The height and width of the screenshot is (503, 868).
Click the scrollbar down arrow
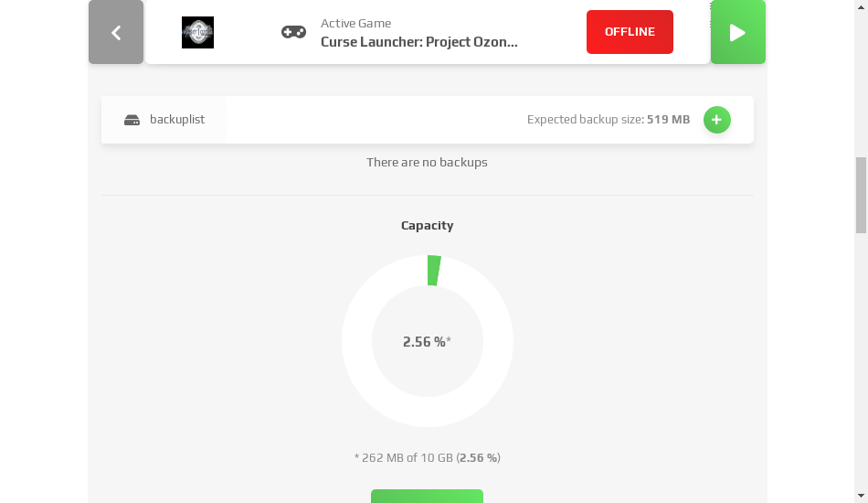861,496
